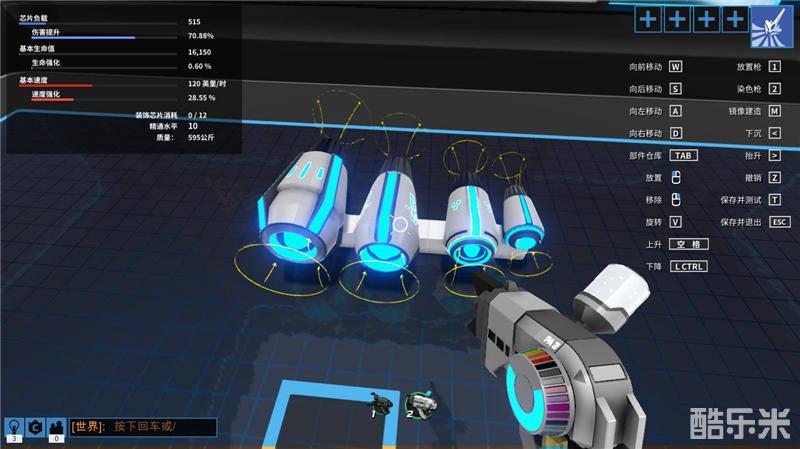Open the hexagon C clan icon
This screenshot has height=449, width=800.
tap(35, 427)
